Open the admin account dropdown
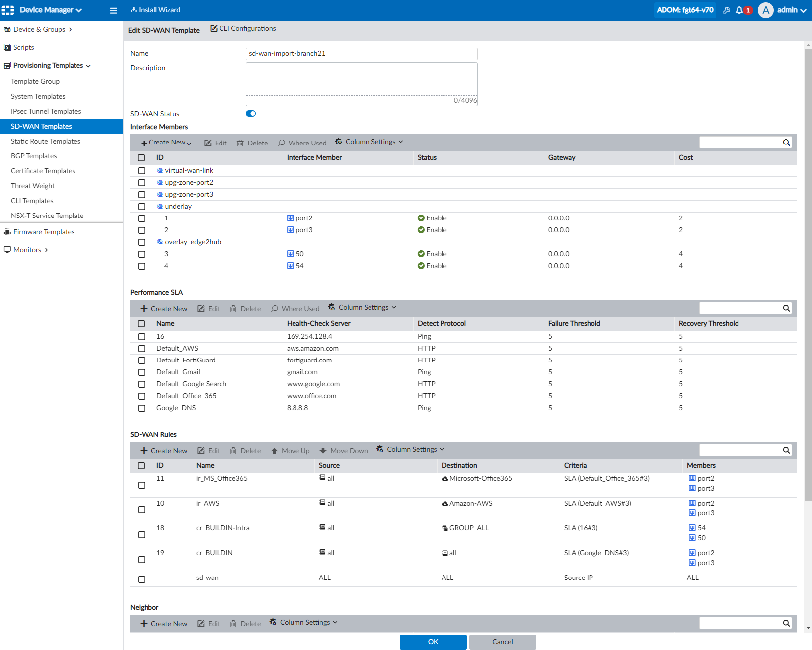Image resolution: width=812 pixels, height=650 pixels. (789, 10)
